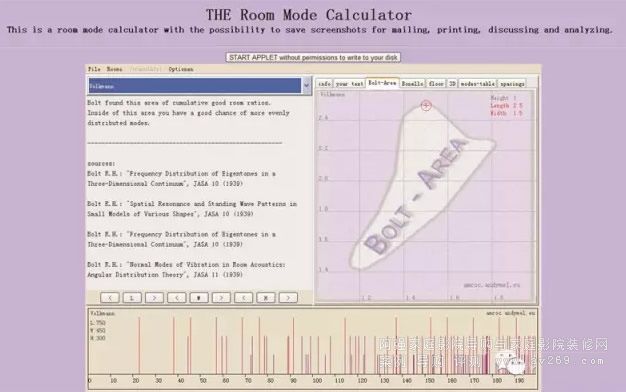Decrease room height with the left arrow before H
This screenshot has width=626, height=392.
pyautogui.click(x=244, y=298)
